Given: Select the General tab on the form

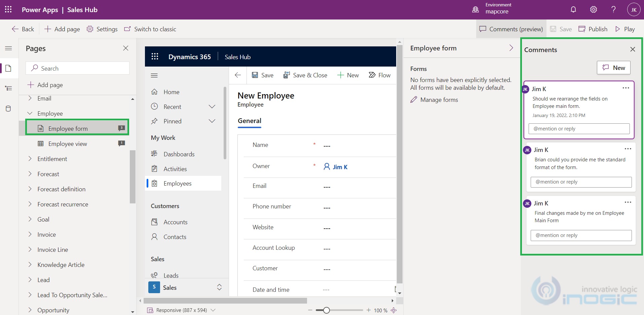Looking at the screenshot, I should coord(250,121).
